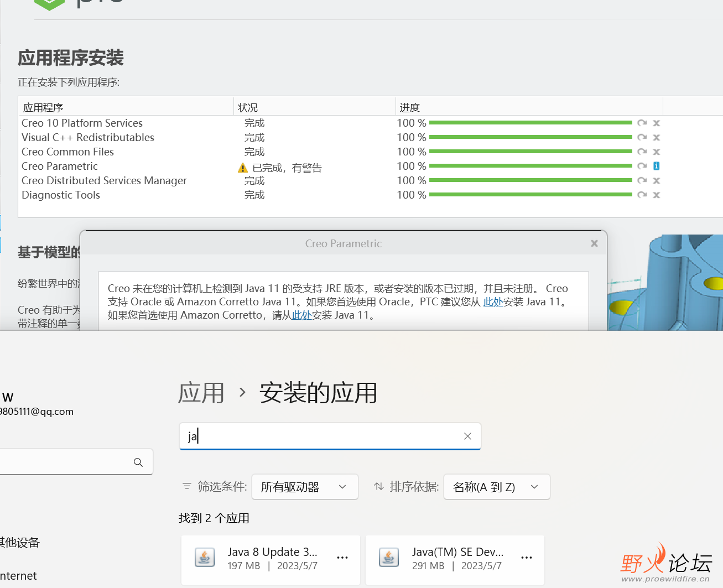The height and width of the screenshot is (588, 723).
Task: Cancel icon for Creo Distributed Services Manager
Action: pyautogui.click(x=657, y=180)
